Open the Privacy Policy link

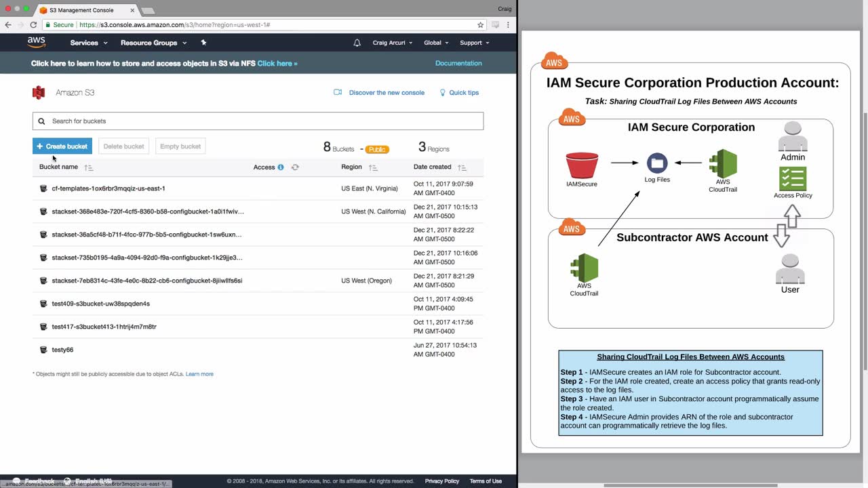pos(442,481)
